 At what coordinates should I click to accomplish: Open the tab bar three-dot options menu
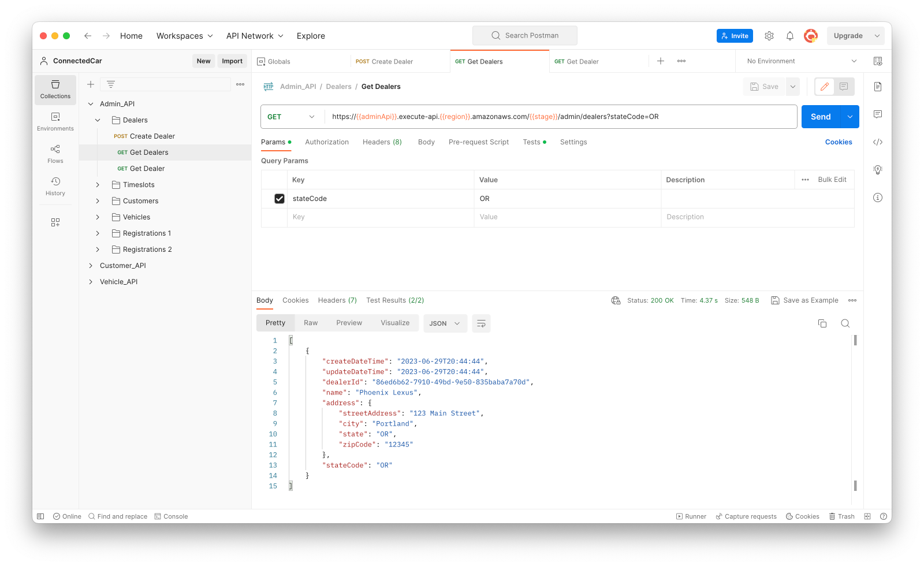(x=681, y=61)
